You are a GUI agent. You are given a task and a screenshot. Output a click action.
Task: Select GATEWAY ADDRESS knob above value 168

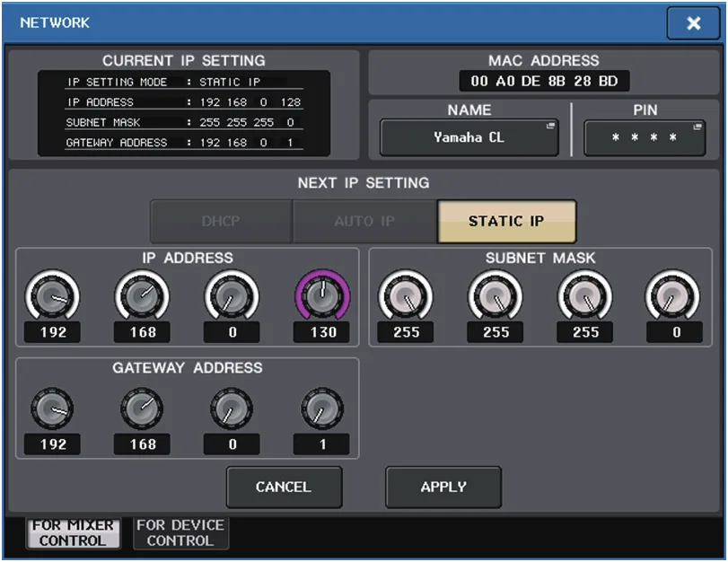[x=142, y=408]
